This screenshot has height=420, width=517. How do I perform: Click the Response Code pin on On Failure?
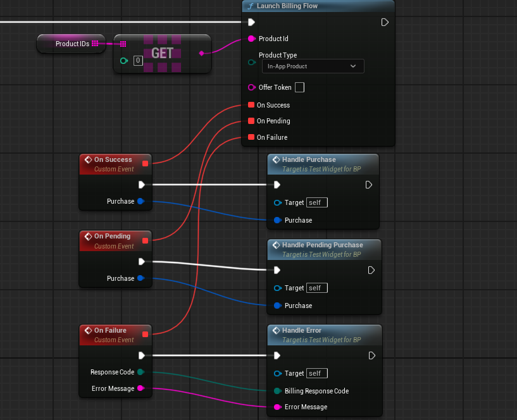point(140,372)
